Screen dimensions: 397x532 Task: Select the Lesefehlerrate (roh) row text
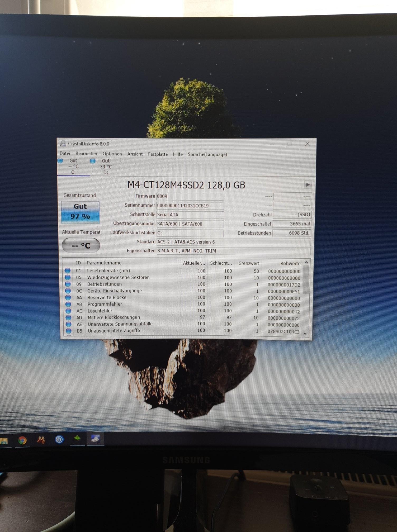click(108, 270)
